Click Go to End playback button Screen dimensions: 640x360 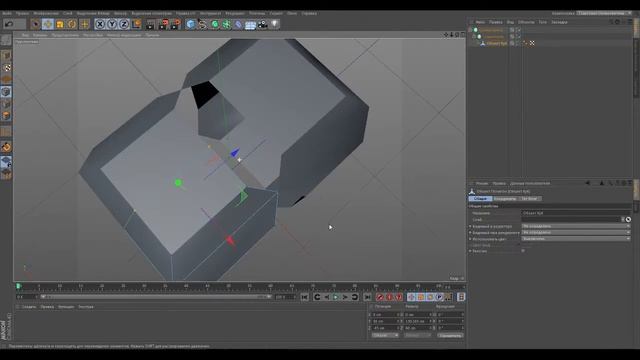[367, 297]
